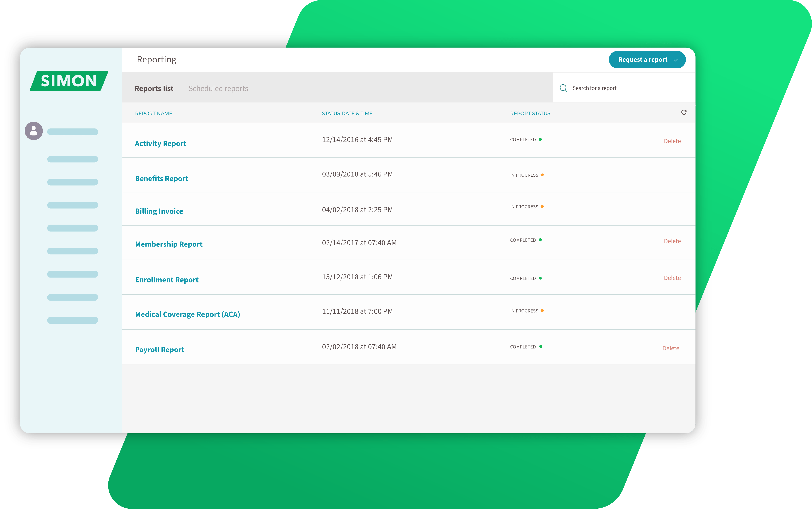Select the Reports list tab

154,89
